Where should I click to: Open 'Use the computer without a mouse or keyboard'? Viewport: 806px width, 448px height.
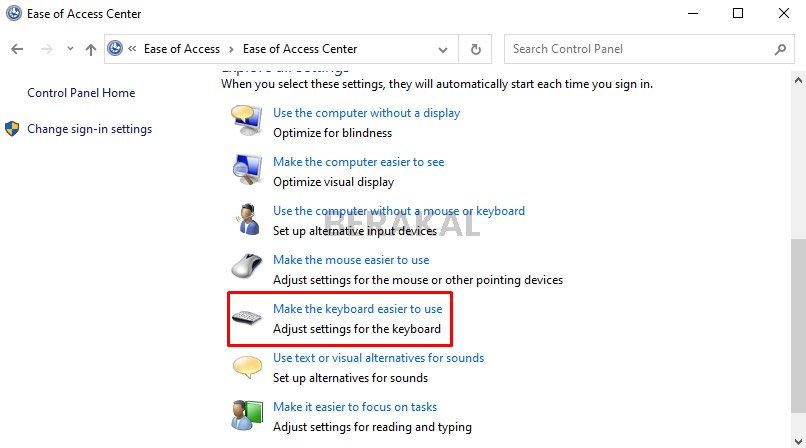pyautogui.click(x=399, y=211)
